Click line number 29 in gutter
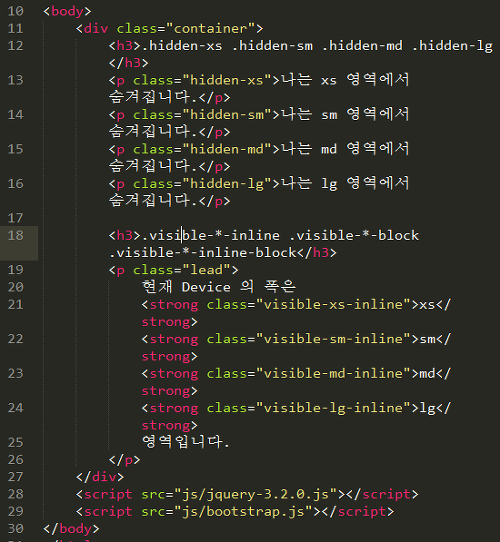The width and height of the screenshot is (500, 542). [x=16, y=512]
